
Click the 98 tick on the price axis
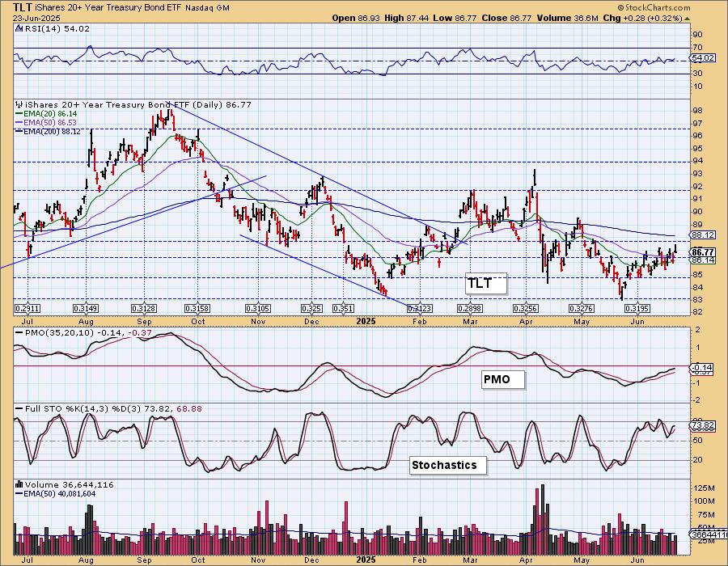pyautogui.click(x=697, y=111)
